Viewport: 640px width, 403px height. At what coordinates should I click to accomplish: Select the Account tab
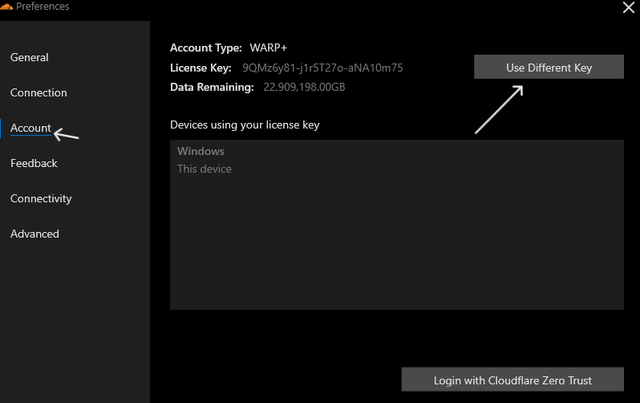tap(31, 128)
